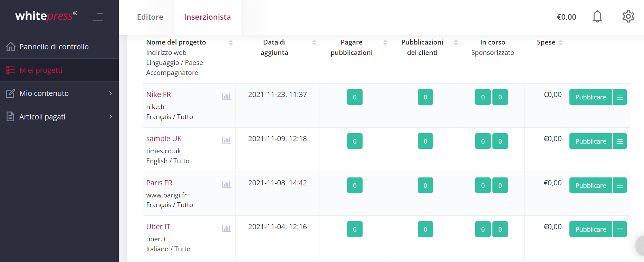Click Pubblicare for sample UK

pos(590,141)
